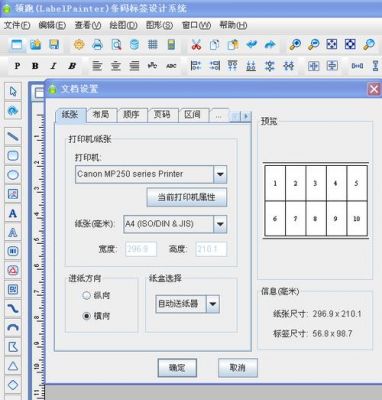Select the diamond shape tool
This screenshot has width=382, height=400.
pyautogui.click(x=13, y=385)
